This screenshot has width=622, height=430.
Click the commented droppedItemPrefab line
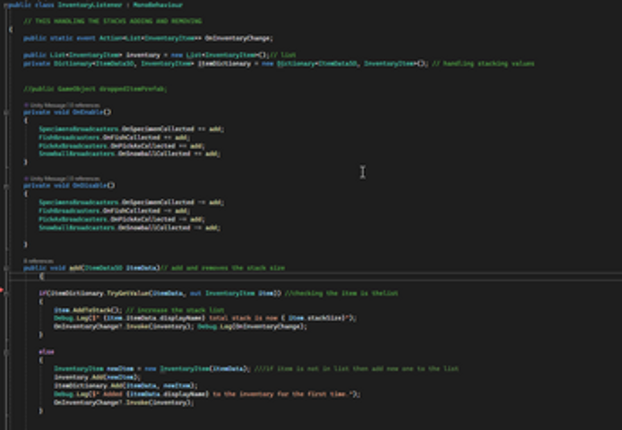point(95,89)
